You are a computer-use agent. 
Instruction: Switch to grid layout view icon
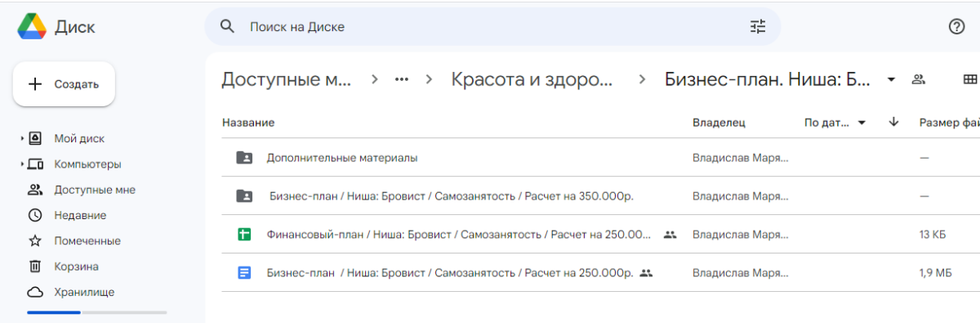coord(970,79)
